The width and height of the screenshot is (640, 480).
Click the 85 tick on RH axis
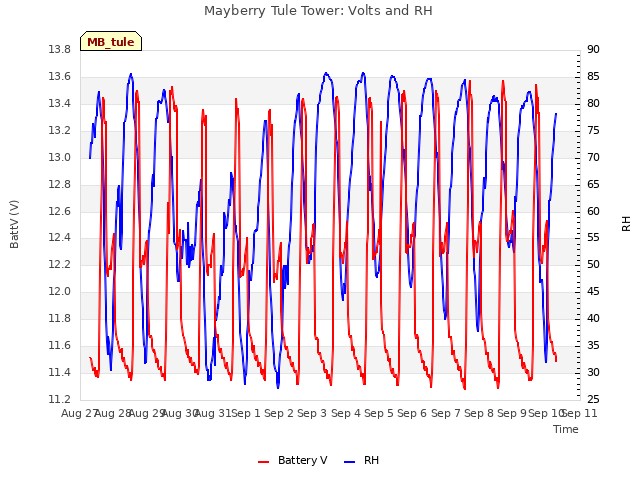593,76
